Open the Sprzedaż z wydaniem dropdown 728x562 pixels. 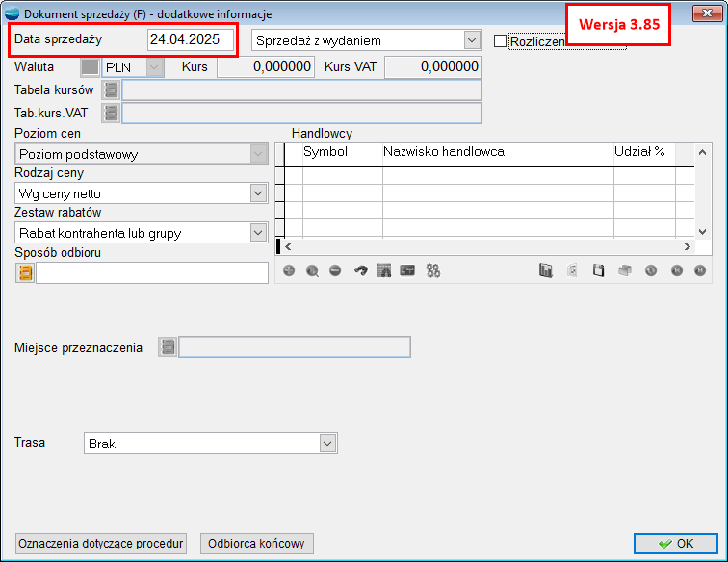pyautogui.click(x=471, y=40)
